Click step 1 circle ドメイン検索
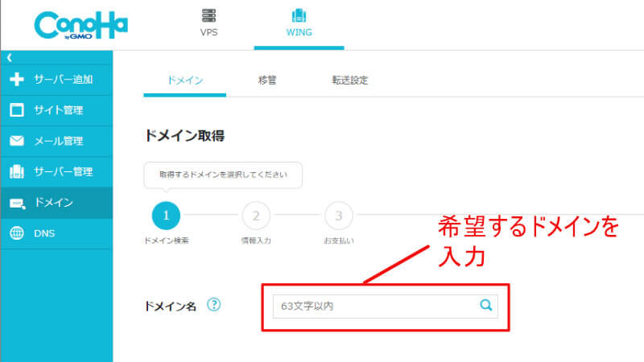 coord(166,215)
